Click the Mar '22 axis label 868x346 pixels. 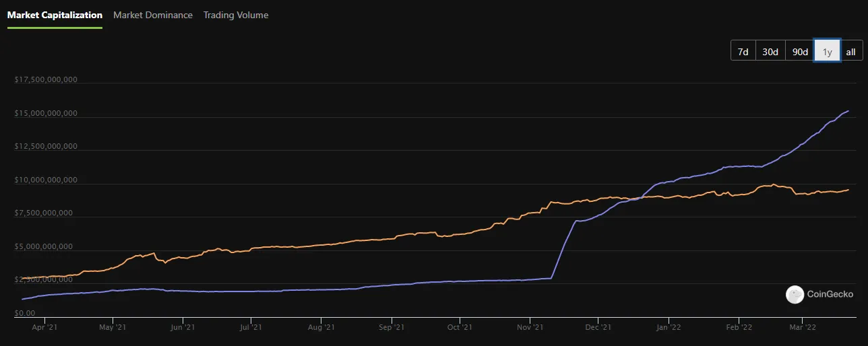tap(801, 327)
